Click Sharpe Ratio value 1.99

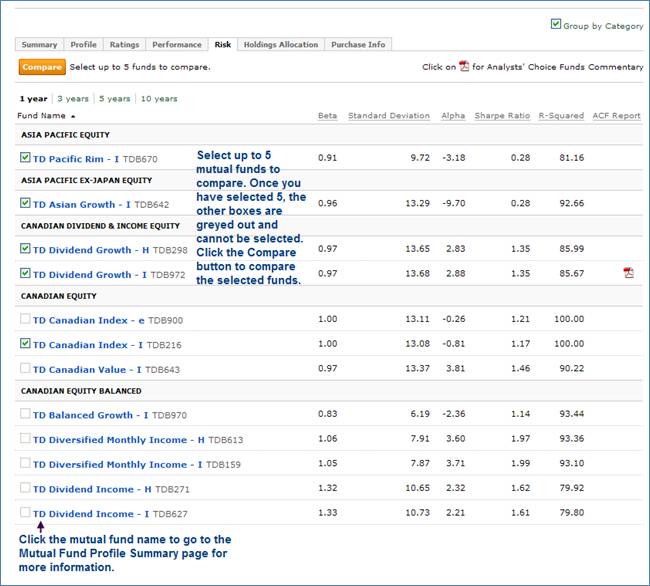tap(521, 463)
